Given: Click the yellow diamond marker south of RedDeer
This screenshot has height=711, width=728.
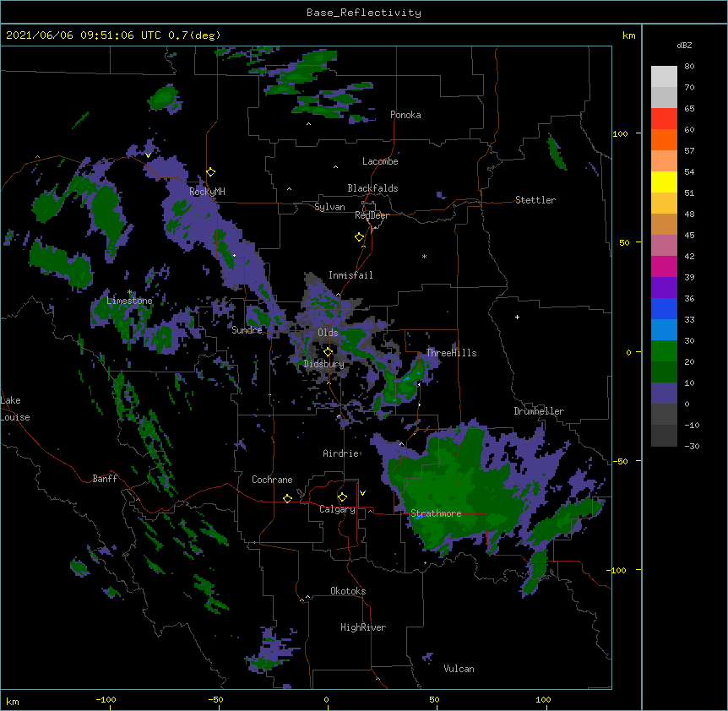Looking at the screenshot, I should coord(359,237).
